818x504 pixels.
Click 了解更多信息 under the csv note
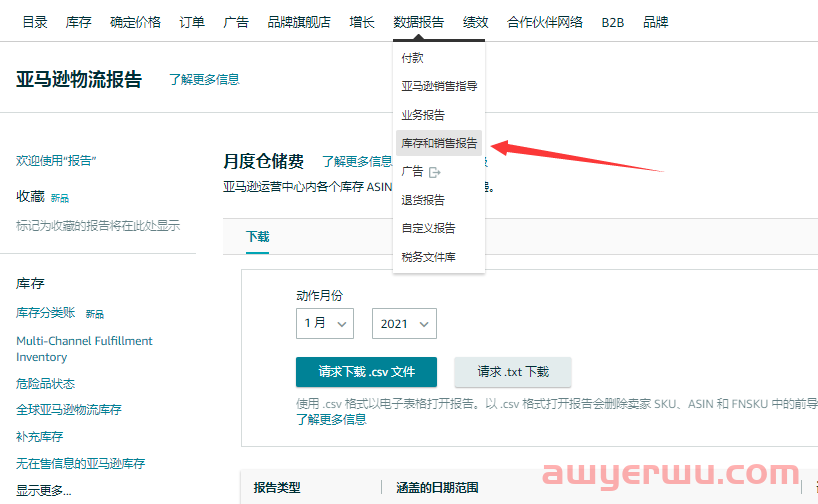pyautogui.click(x=331, y=419)
